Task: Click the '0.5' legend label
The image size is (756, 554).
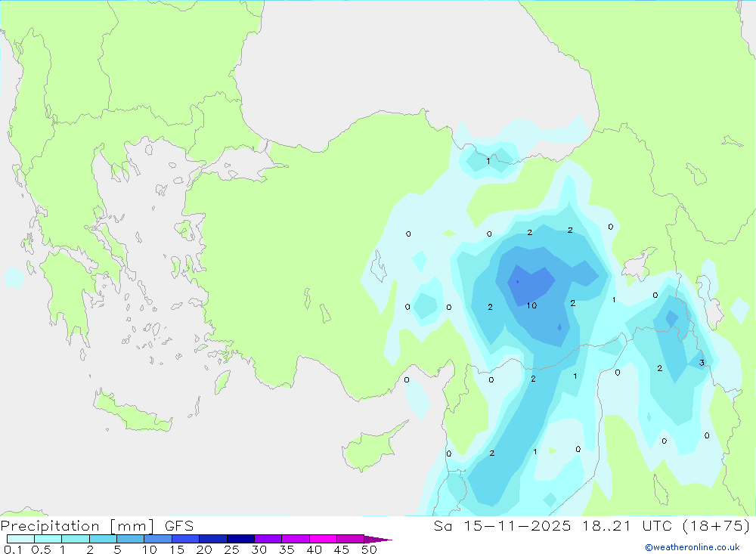Action: [x=41, y=549]
